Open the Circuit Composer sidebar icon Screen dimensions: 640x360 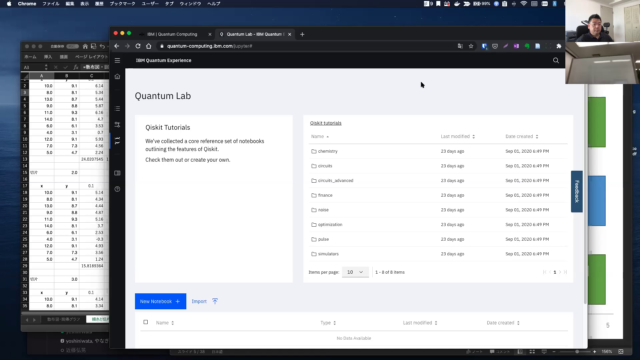coord(117,124)
